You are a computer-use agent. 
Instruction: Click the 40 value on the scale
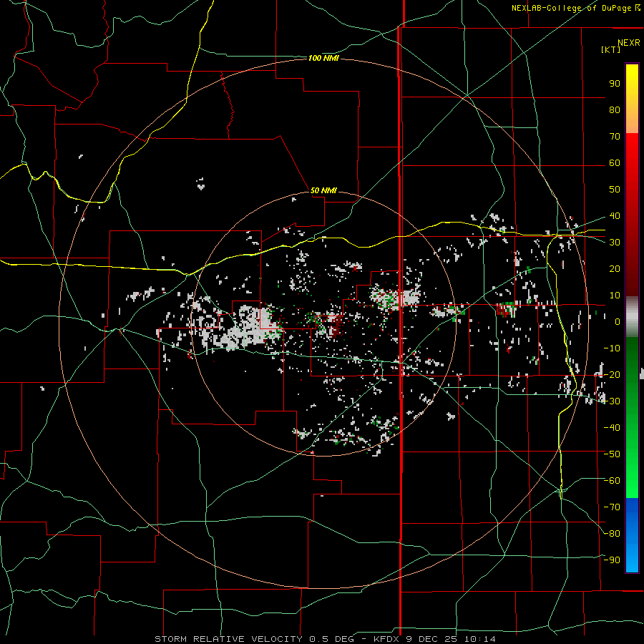coord(615,215)
